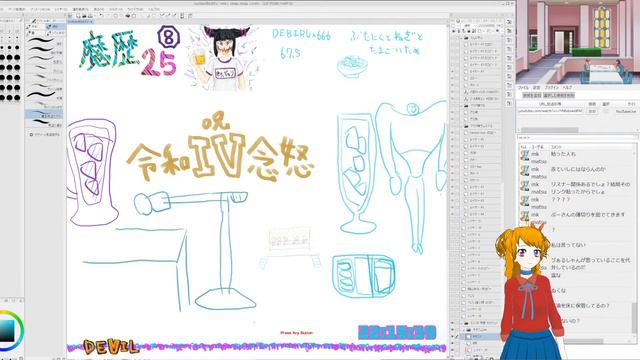This screenshot has height=360, width=640.
Task: Click the top icon in palette dock column
Action: tap(509, 22)
